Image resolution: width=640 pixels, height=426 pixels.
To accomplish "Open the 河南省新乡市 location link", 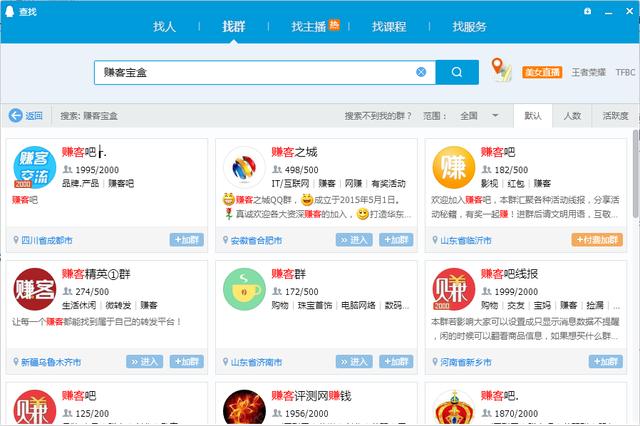I will click(465, 362).
